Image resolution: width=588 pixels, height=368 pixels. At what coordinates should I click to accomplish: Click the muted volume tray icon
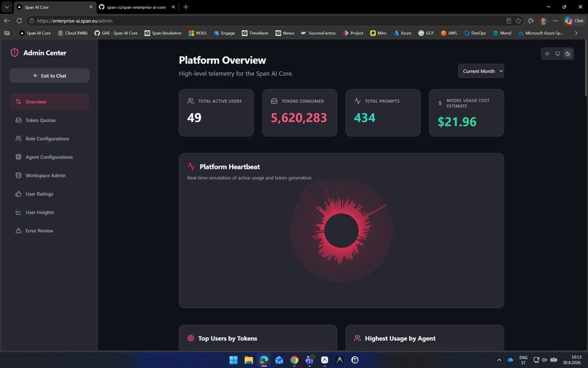click(544, 360)
